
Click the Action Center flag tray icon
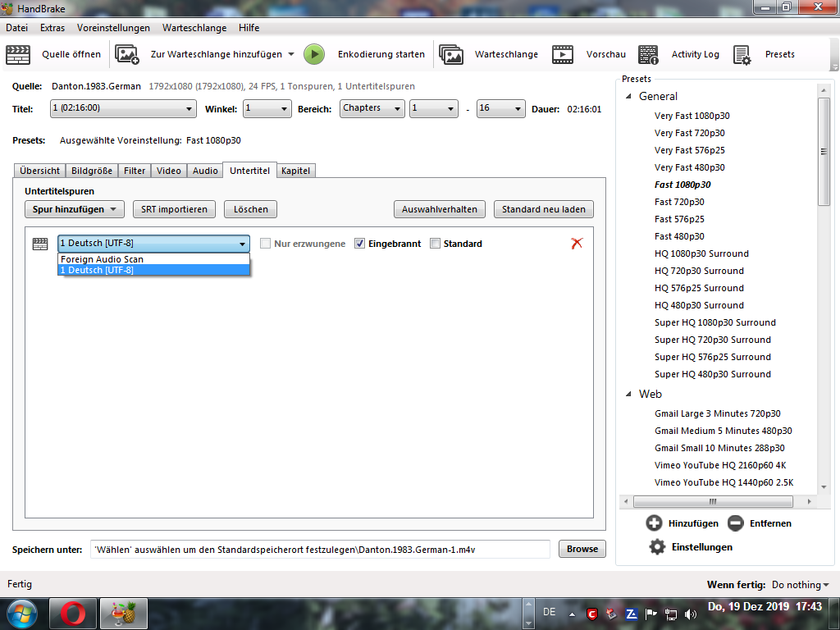click(x=651, y=614)
